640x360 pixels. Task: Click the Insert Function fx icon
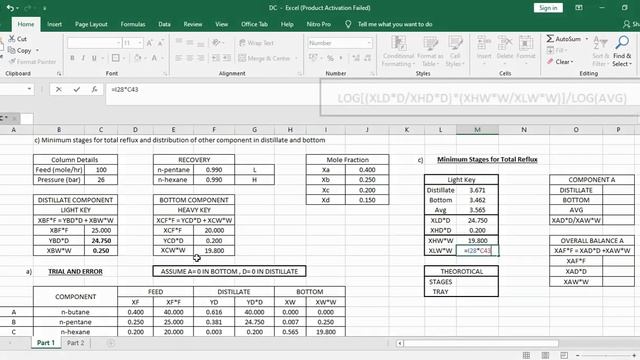click(94, 89)
